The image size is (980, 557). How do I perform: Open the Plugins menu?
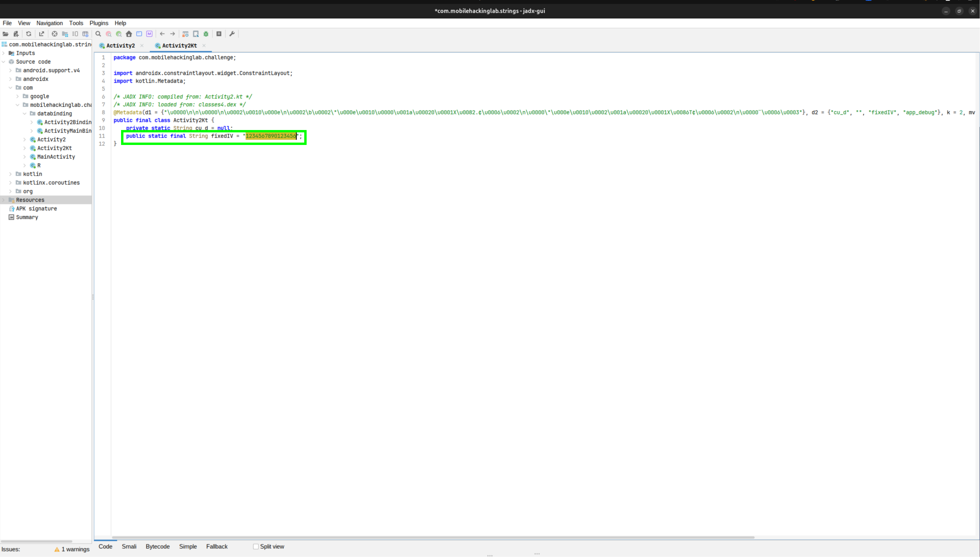click(99, 23)
